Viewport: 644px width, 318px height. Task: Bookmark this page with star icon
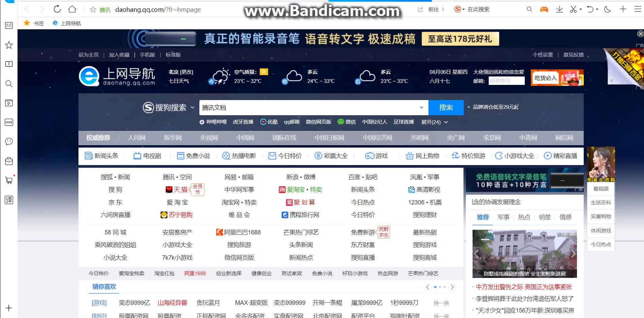click(x=93, y=9)
